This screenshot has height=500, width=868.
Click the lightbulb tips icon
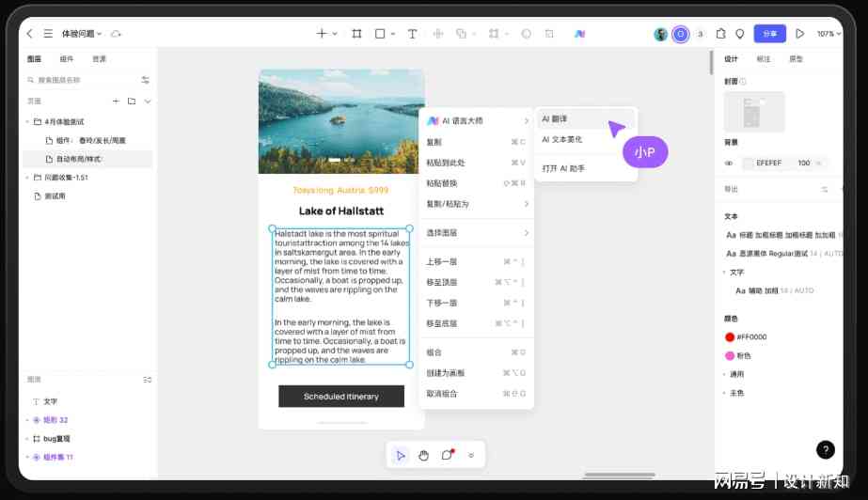click(739, 34)
